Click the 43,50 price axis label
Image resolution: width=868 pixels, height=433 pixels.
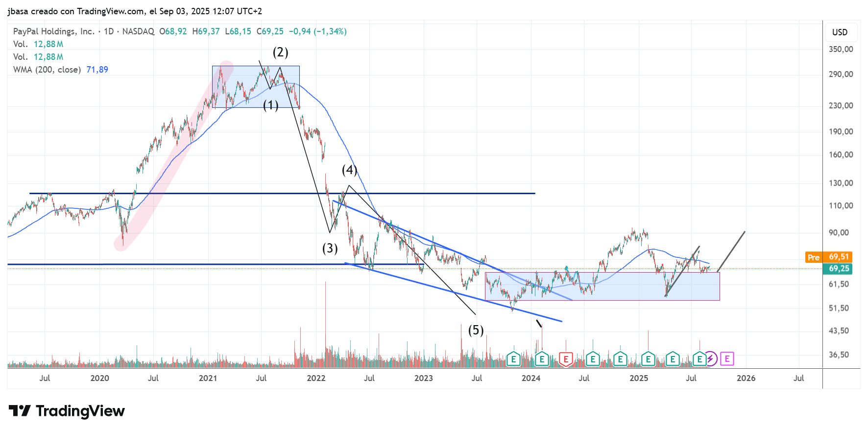[839, 331]
